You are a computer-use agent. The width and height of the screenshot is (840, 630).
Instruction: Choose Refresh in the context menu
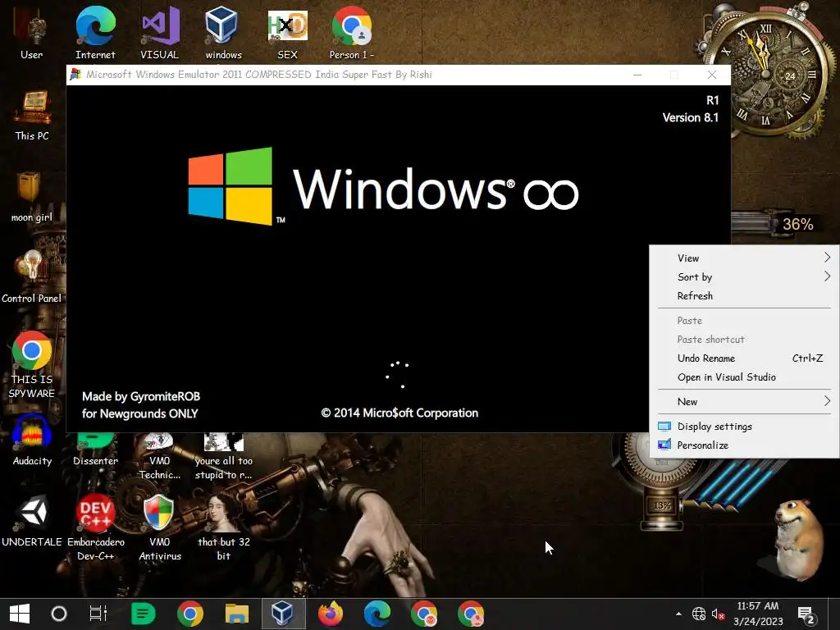745,295
